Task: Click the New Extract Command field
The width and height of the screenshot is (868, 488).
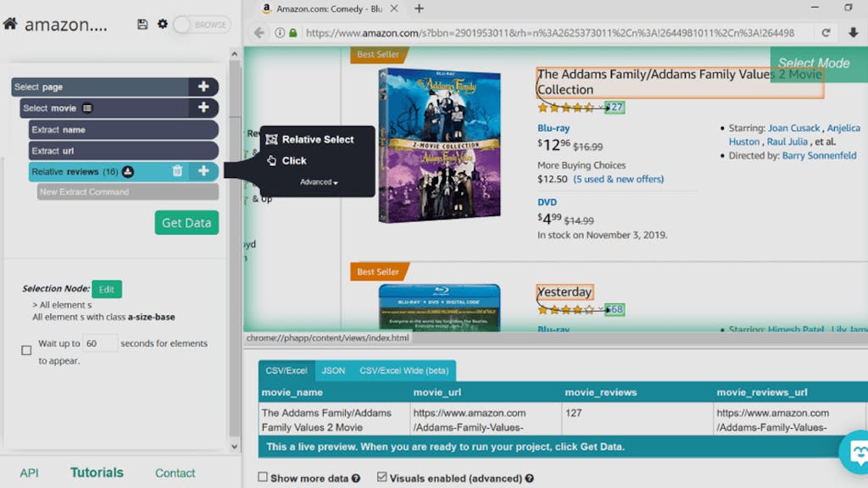Action: (127, 192)
